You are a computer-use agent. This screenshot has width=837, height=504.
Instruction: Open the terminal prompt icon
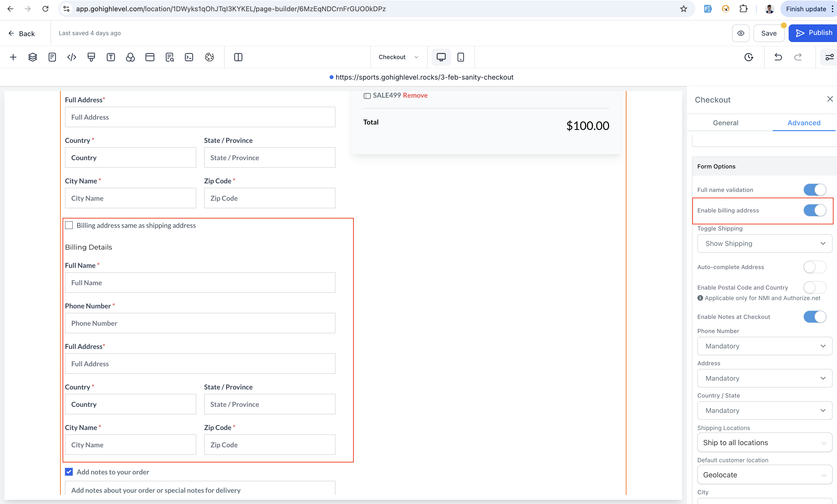click(x=189, y=57)
